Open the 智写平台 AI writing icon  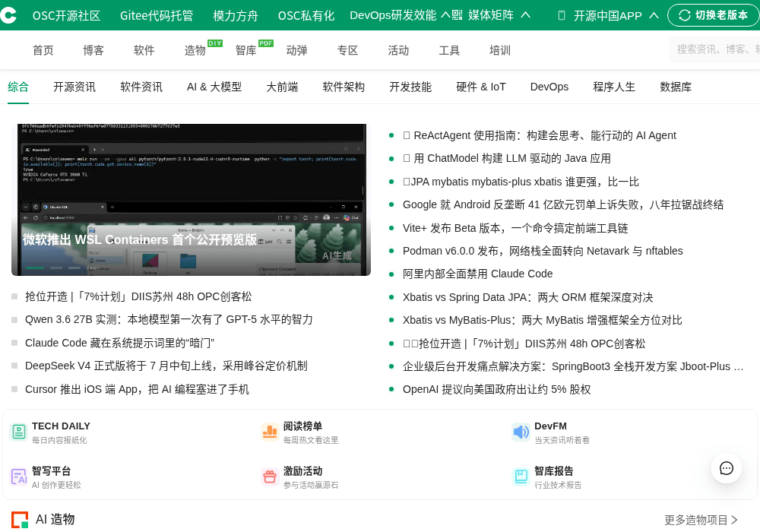coord(19,477)
